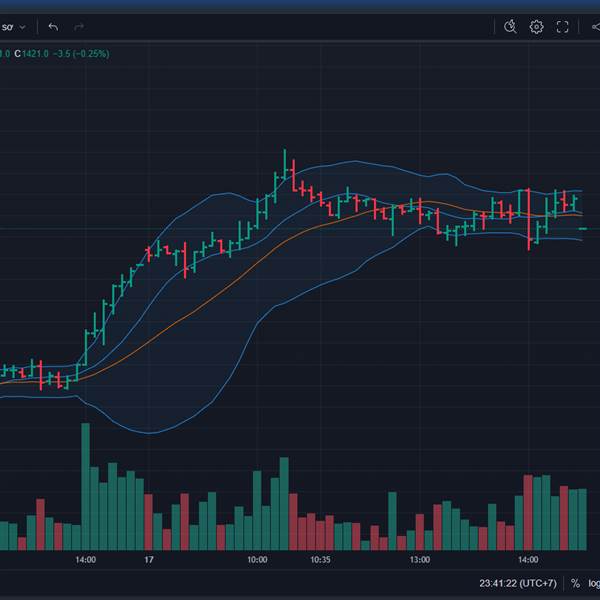Click the change value −3.5 (−0.25%)
Image resolution: width=600 pixels, height=600 pixels.
point(81,54)
